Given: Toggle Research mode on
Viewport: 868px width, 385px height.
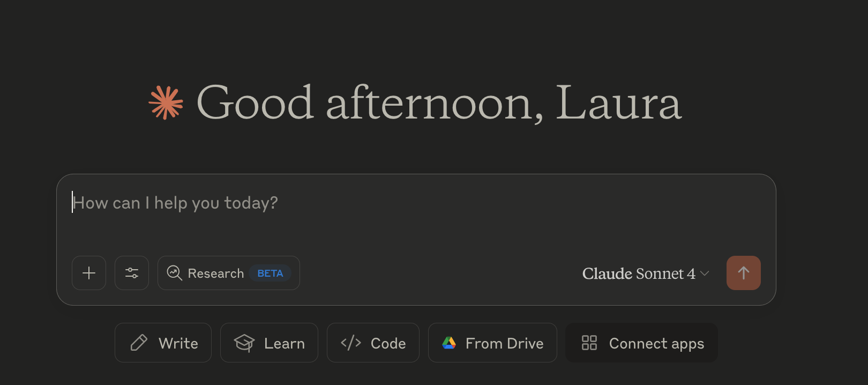Looking at the screenshot, I should (x=229, y=273).
